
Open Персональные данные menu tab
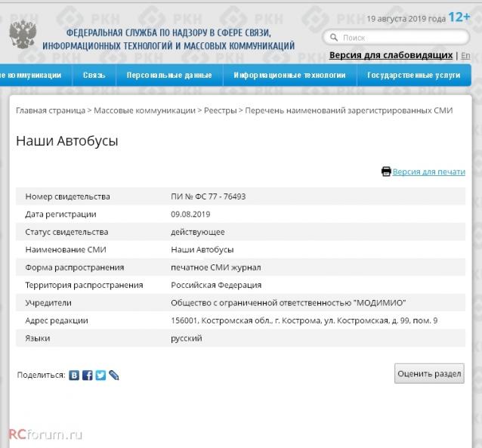169,75
